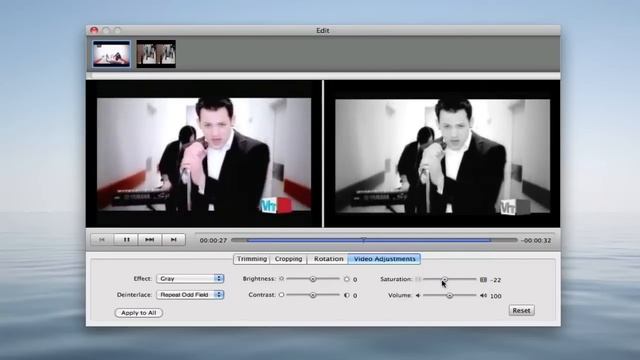
Task: Click the Contrast slider handle
Action: (313, 295)
